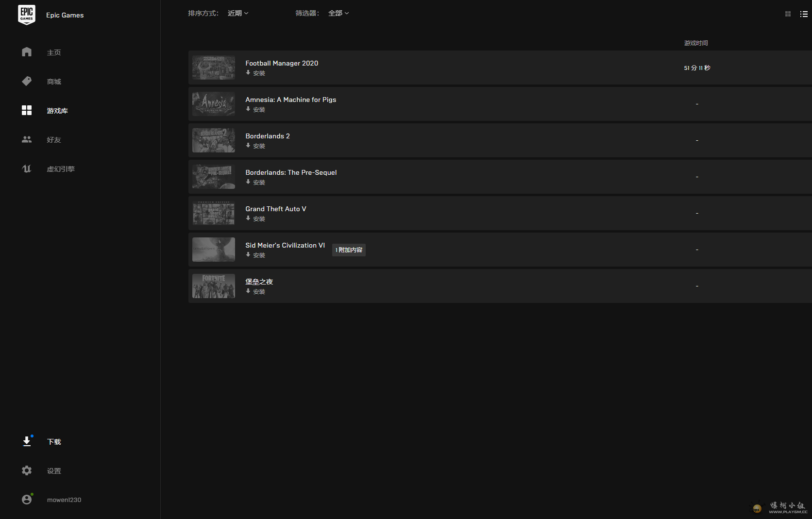This screenshot has height=519, width=812.
Task: Click the Borderlands 2 cover thumbnail
Action: [x=214, y=140]
